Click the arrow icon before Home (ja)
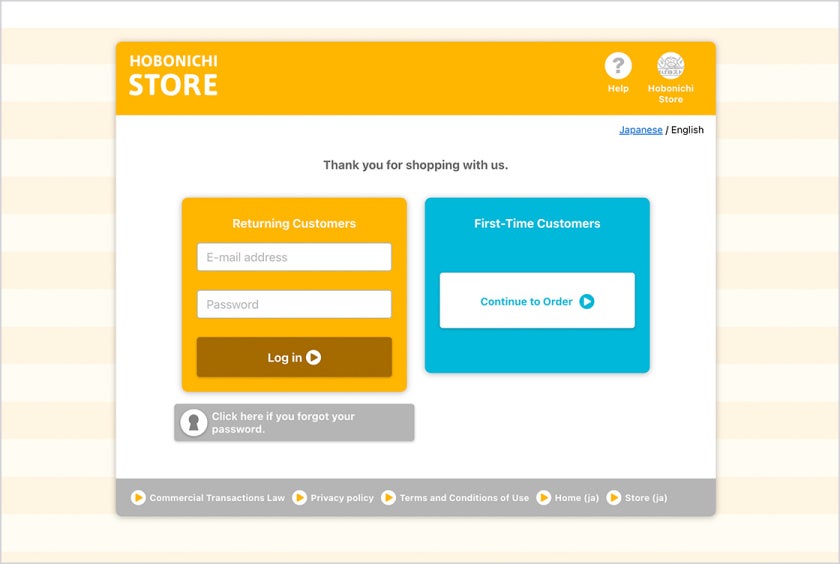Viewport: 840px width, 564px height. pyautogui.click(x=544, y=498)
